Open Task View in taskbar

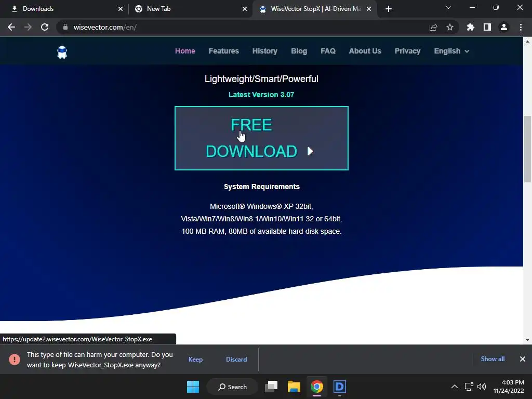point(271,387)
